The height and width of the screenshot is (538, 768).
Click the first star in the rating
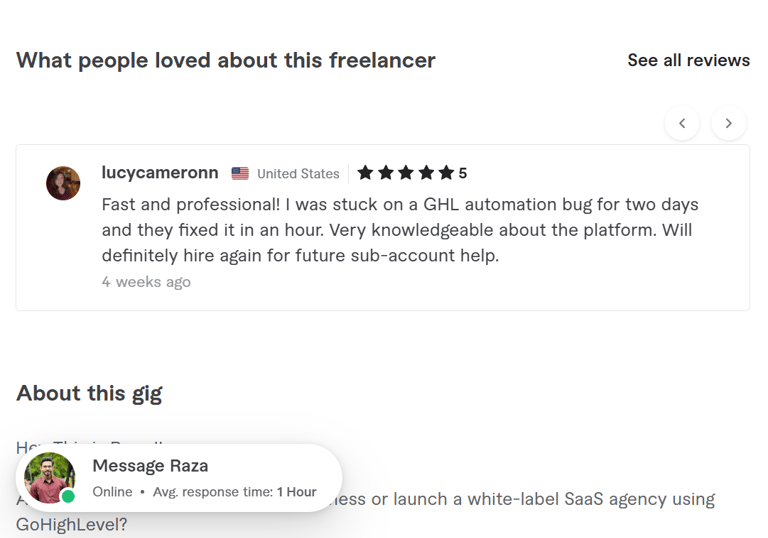pyautogui.click(x=365, y=173)
